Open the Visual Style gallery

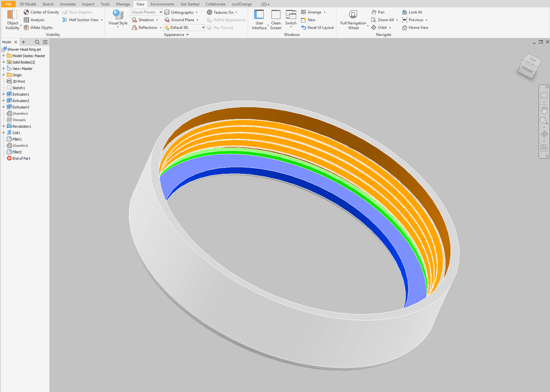118,18
